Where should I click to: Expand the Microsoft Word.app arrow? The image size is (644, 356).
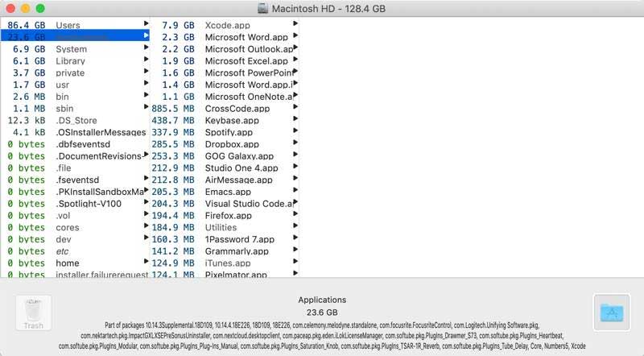coord(295,35)
